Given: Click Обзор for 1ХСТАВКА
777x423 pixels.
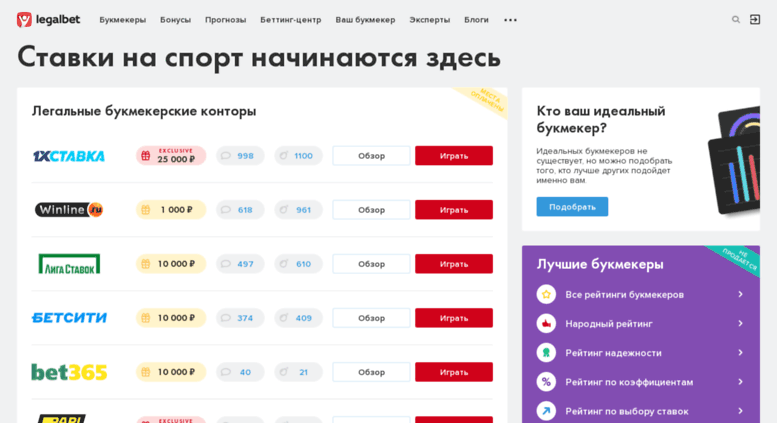Looking at the screenshot, I should (x=371, y=156).
